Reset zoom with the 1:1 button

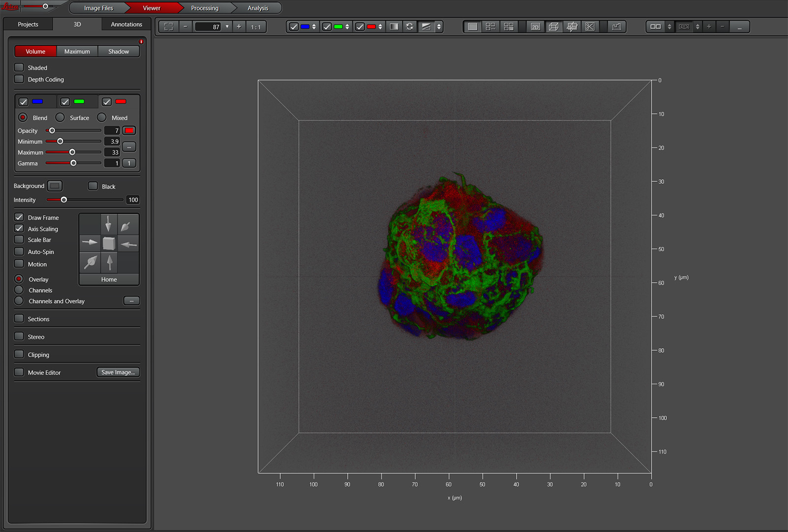(256, 27)
